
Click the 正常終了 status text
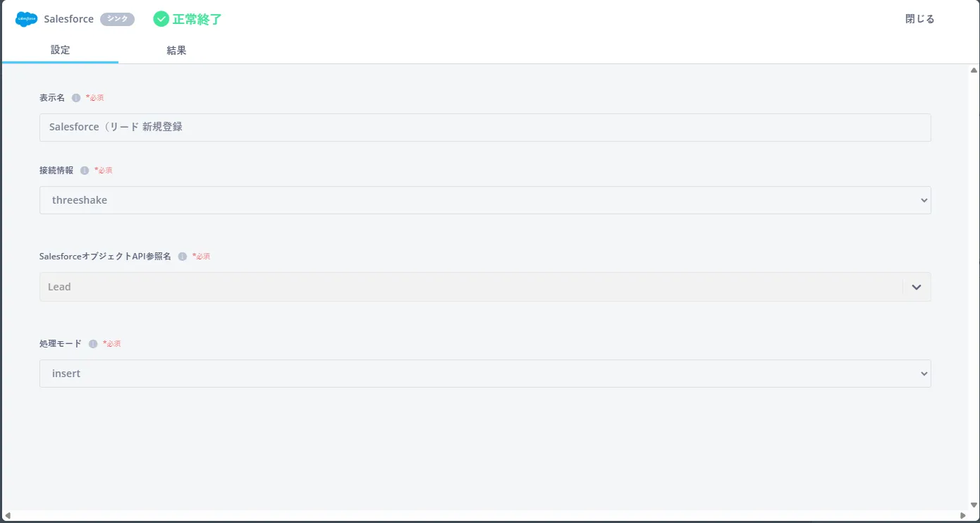(x=197, y=20)
